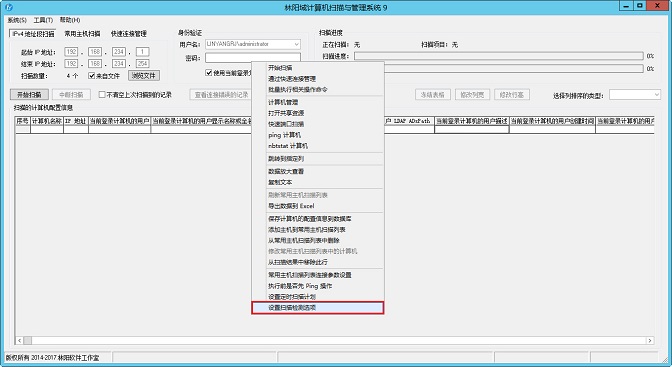672x367 pixels.
Task: Click the 开始扫描 button
Action: click(x=29, y=95)
